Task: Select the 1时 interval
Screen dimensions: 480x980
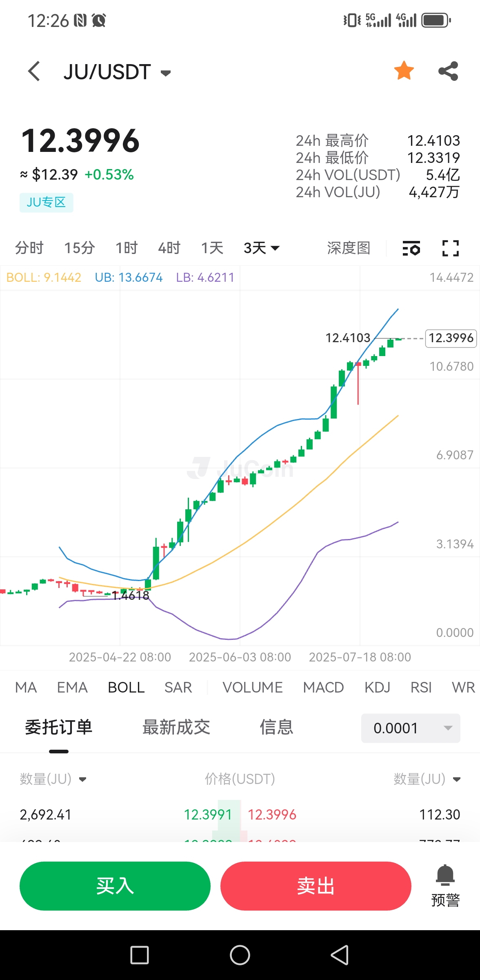Action: (127, 248)
